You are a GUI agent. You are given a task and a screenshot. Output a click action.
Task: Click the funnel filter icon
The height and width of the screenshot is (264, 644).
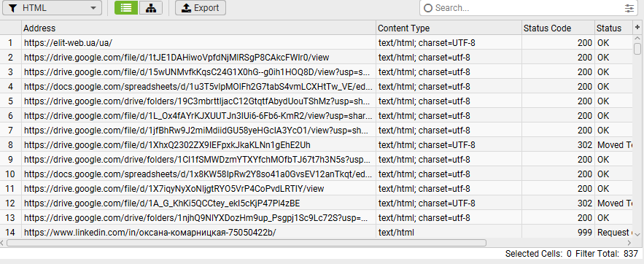click(13, 8)
